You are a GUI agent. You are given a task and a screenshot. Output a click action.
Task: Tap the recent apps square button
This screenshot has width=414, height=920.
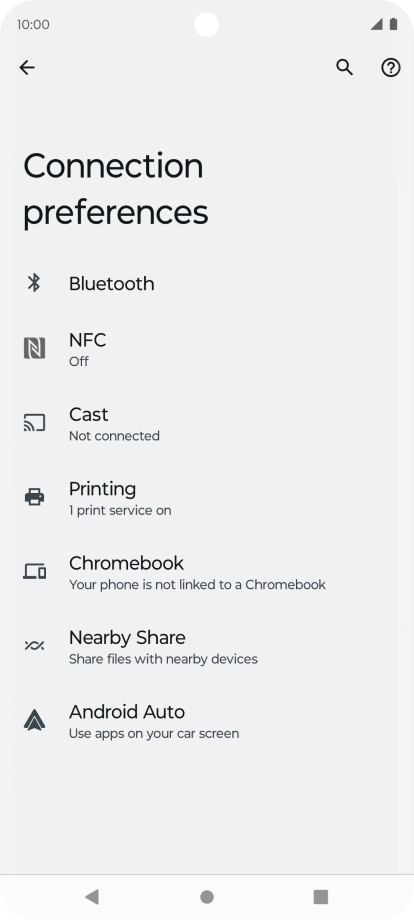321,897
